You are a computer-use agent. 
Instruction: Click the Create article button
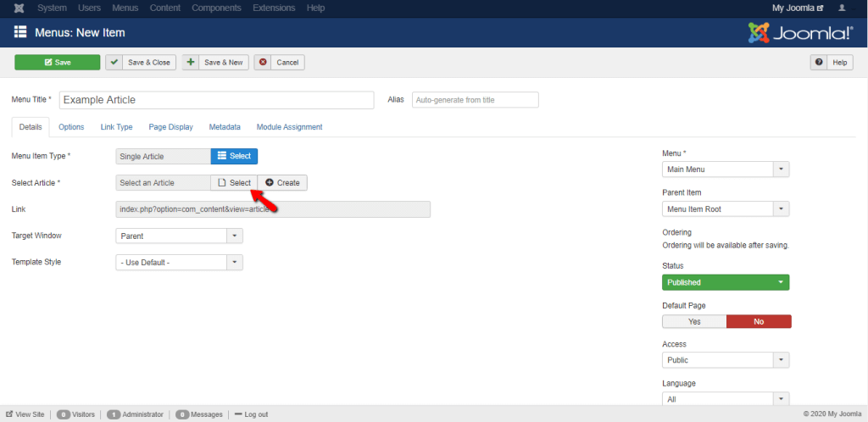pos(282,183)
